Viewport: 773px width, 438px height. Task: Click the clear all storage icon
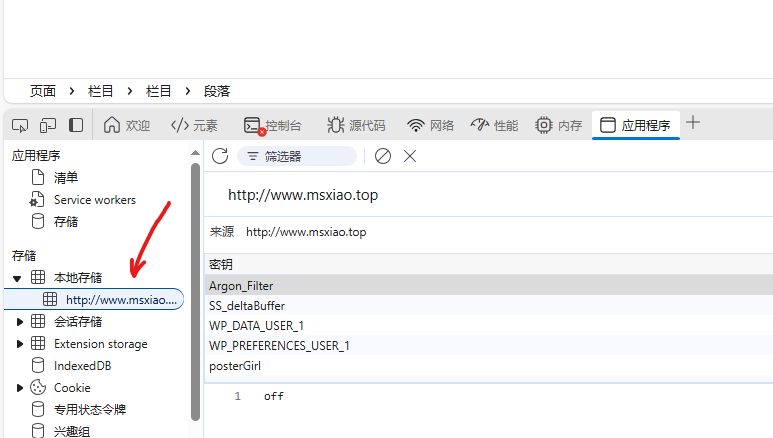click(x=383, y=156)
